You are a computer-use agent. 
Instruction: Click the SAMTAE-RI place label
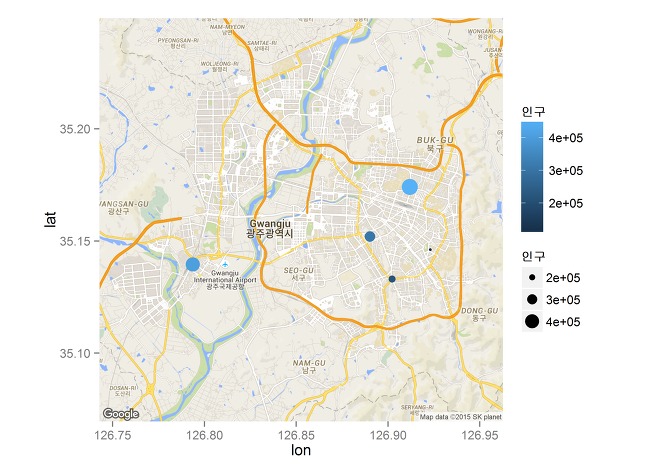coord(262,46)
